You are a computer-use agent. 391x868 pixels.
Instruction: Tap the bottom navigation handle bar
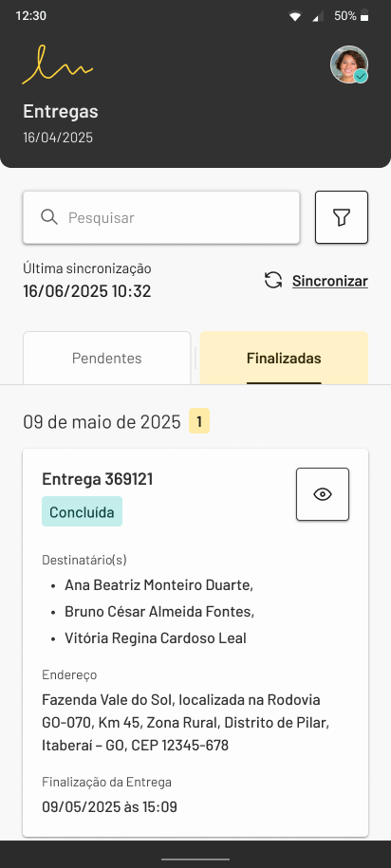(x=195, y=859)
